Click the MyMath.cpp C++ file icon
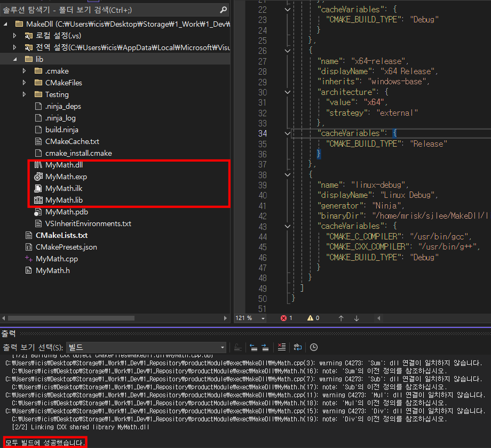The image size is (491, 448). [x=29, y=259]
